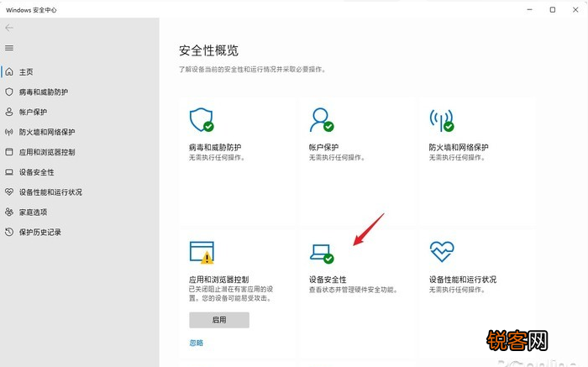Click the large person icon on 帐户保护 card
Viewport: 588px width, 367px height.
click(x=322, y=120)
